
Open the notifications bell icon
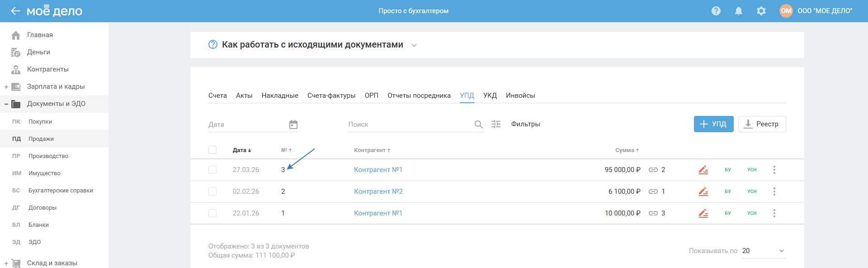[739, 11]
